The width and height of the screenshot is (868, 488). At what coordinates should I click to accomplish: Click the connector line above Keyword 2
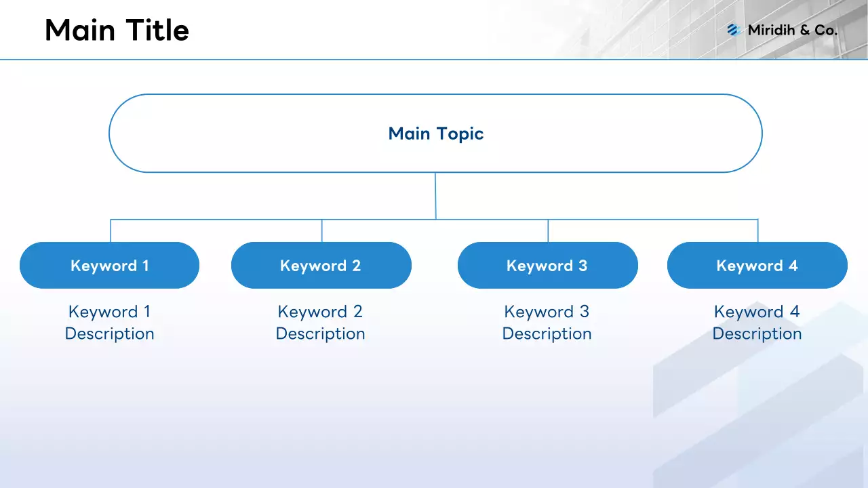(322, 231)
